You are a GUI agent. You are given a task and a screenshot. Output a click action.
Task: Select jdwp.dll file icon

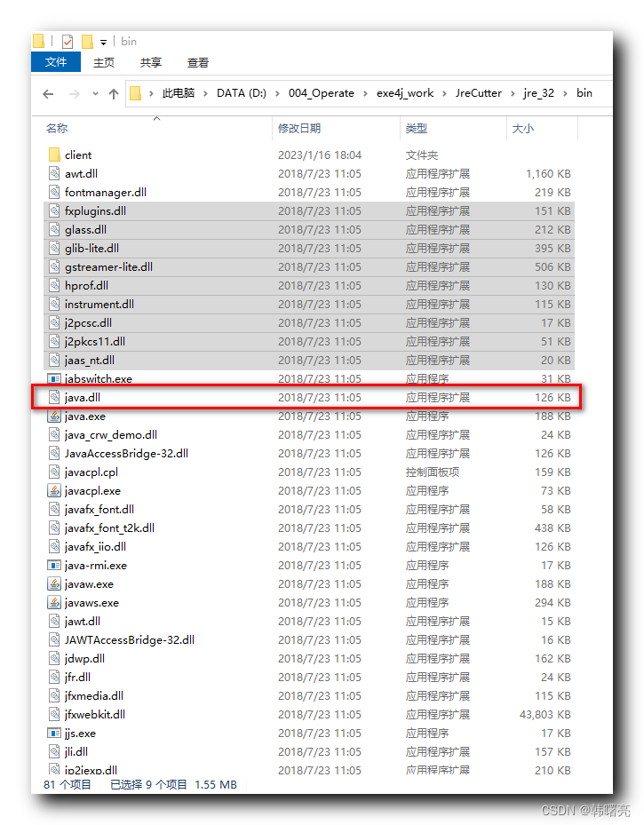(54, 658)
